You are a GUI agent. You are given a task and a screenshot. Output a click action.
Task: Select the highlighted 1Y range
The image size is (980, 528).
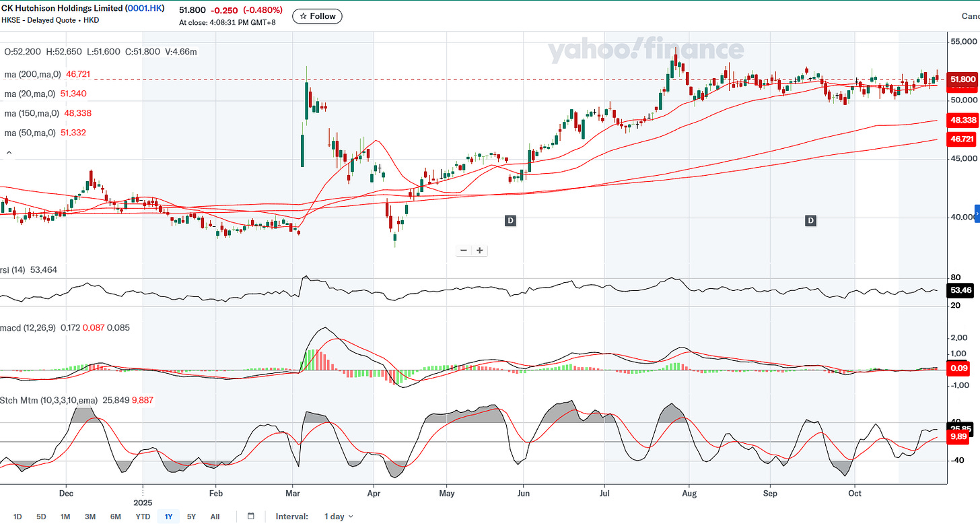click(168, 517)
